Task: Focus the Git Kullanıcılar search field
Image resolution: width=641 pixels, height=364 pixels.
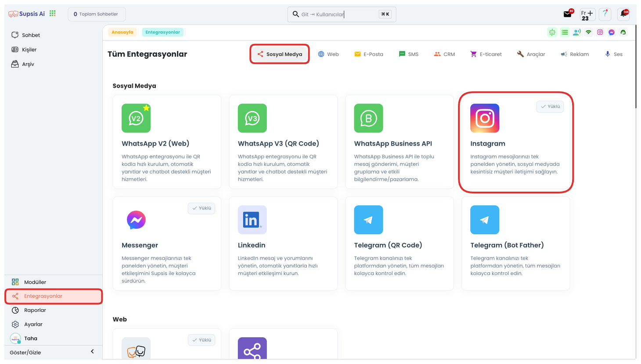Action: click(342, 14)
